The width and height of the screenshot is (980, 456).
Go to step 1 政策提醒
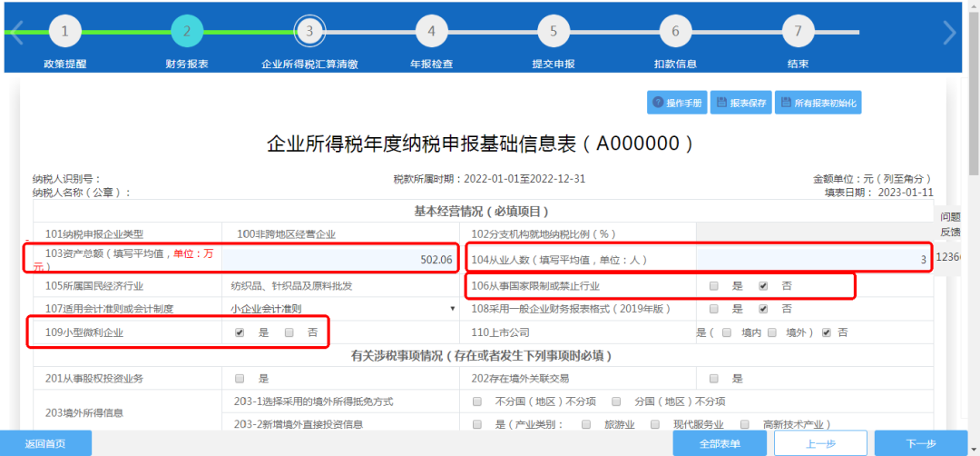(x=64, y=31)
